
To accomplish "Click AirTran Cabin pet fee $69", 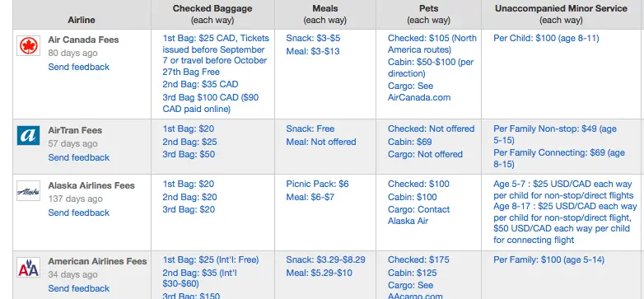I will point(410,142).
